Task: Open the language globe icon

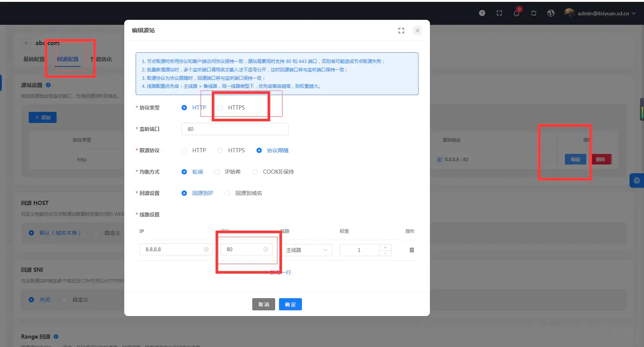Action: click(551, 13)
